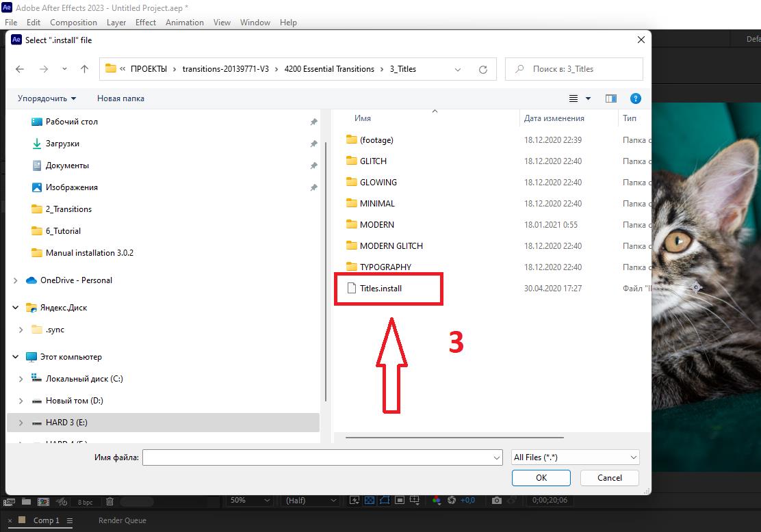Viewport: 761px width, 532px height.
Task: Refresh the 3_Titles folder listing
Action: click(x=483, y=69)
